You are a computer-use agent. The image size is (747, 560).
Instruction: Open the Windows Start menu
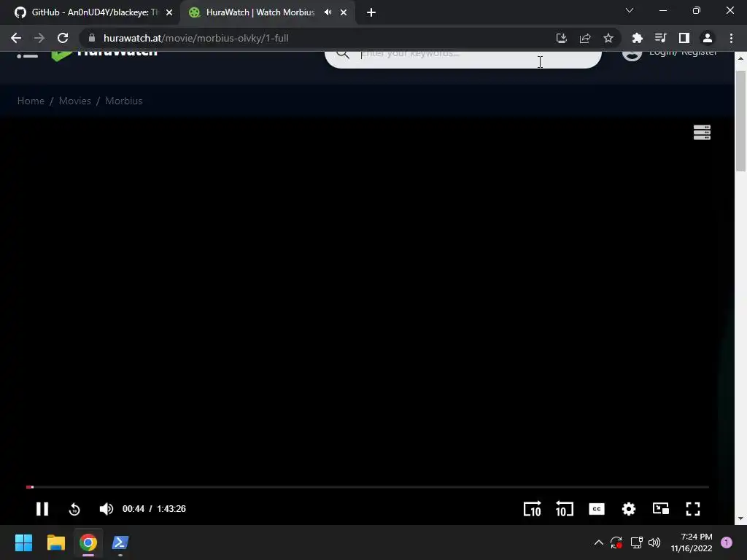coord(23,542)
